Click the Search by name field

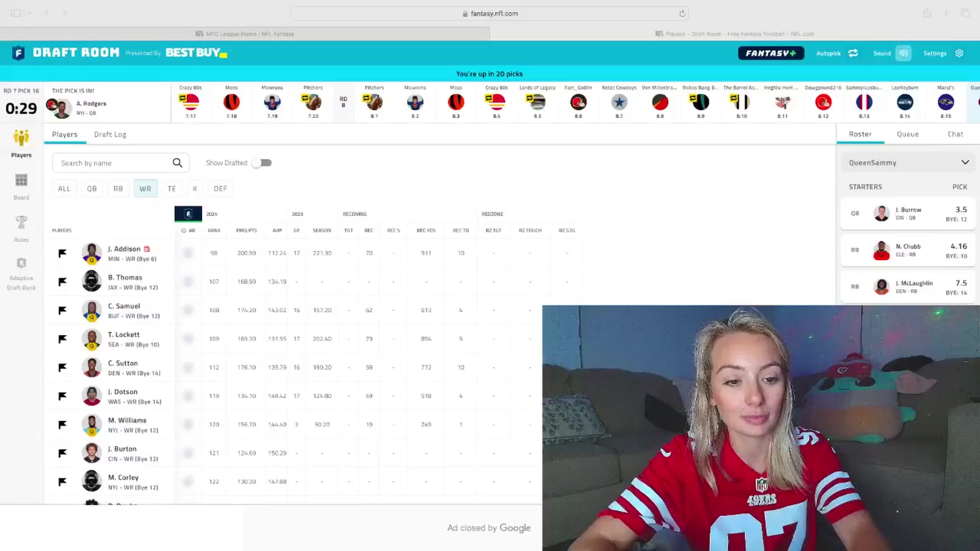(x=121, y=163)
